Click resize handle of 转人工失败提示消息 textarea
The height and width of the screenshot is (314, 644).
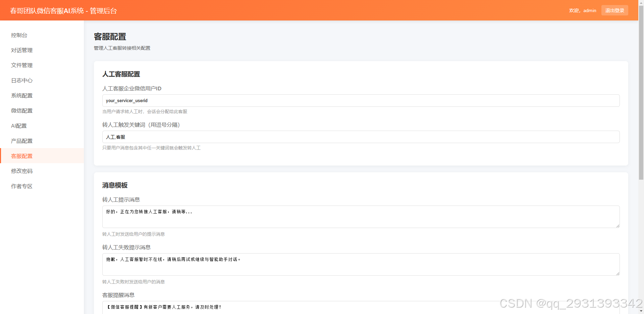click(618, 273)
